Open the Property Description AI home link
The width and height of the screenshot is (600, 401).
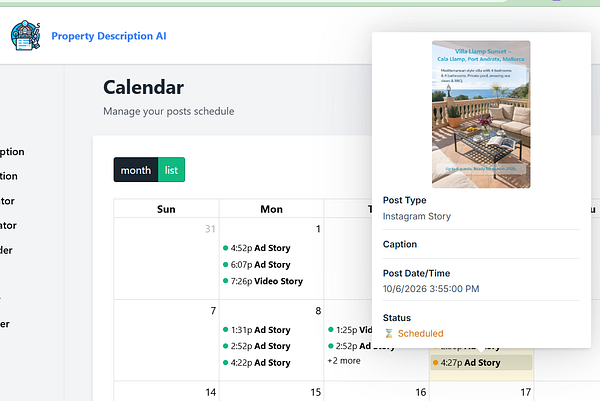tap(109, 36)
